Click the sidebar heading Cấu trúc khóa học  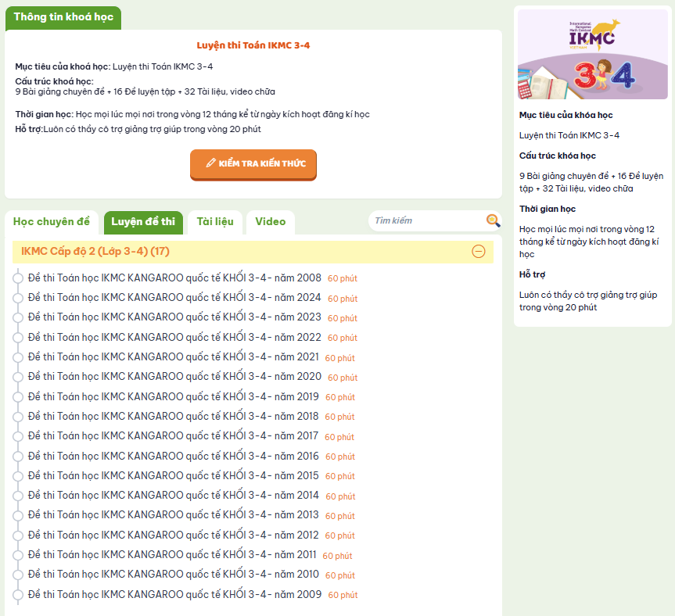558,156
